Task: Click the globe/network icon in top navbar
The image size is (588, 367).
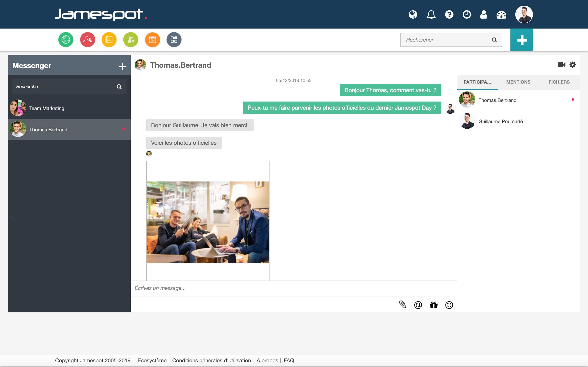Action: tap(413, 14)
